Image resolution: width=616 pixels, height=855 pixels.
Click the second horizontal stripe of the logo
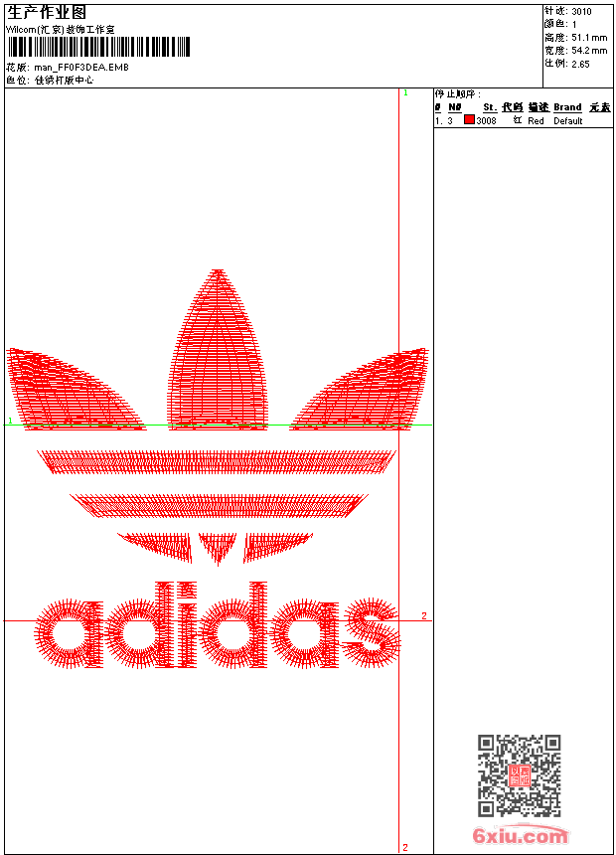[219, 506]
